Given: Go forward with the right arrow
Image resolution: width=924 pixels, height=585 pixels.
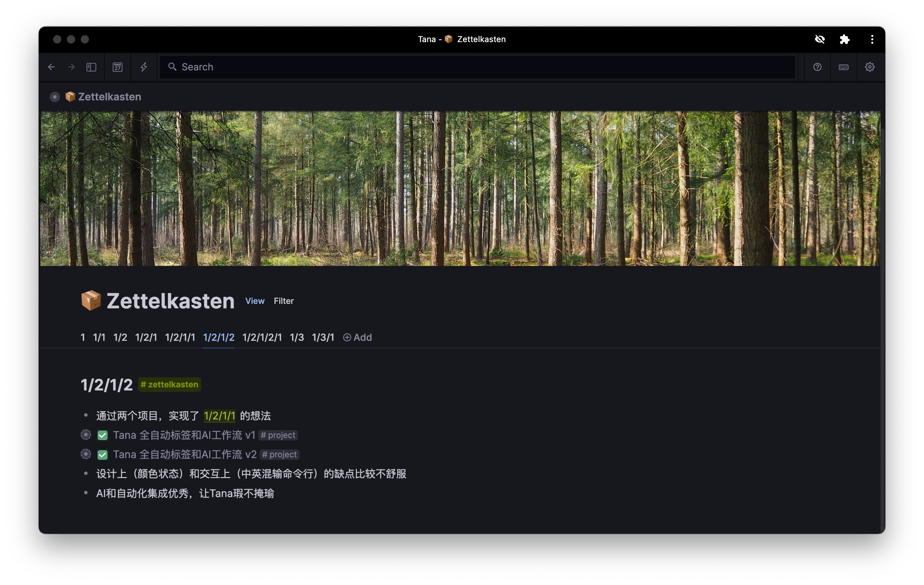Looking at the screenshot, I should 71,67.
